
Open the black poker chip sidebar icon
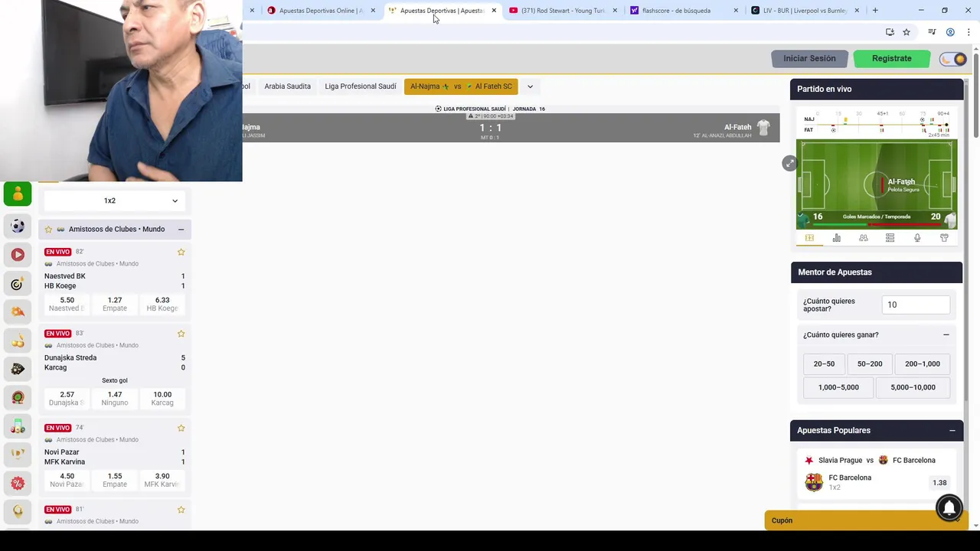tap(18, 369)
